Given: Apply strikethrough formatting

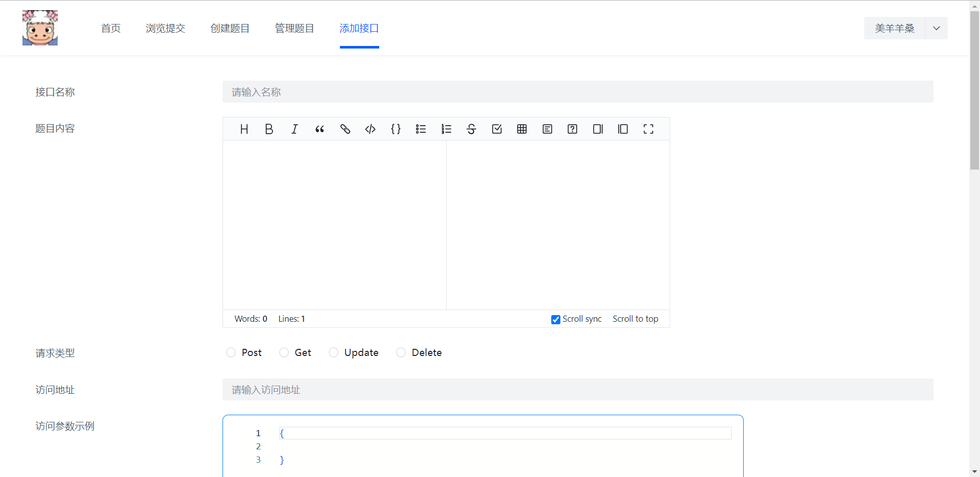Looking at the screenshot, I should point(471,129).
